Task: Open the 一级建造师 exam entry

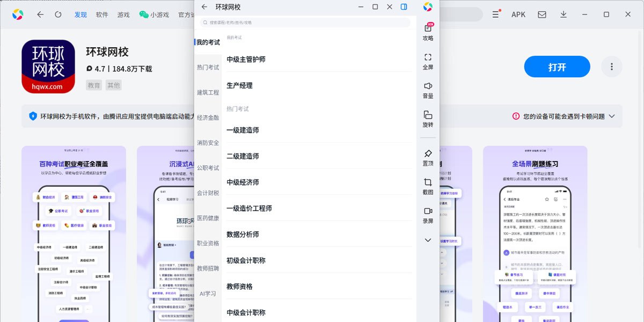Action: point(243,130)
